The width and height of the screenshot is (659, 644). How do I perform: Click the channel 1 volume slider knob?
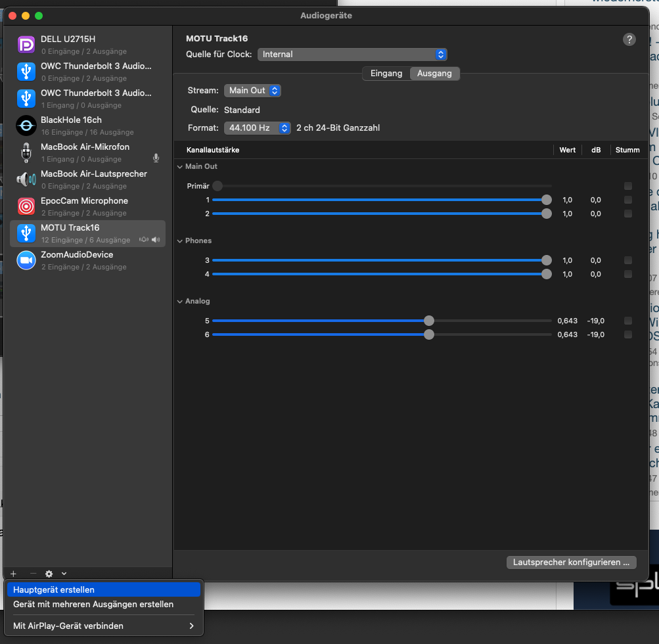pyautogui.click(x=547, y=200)
